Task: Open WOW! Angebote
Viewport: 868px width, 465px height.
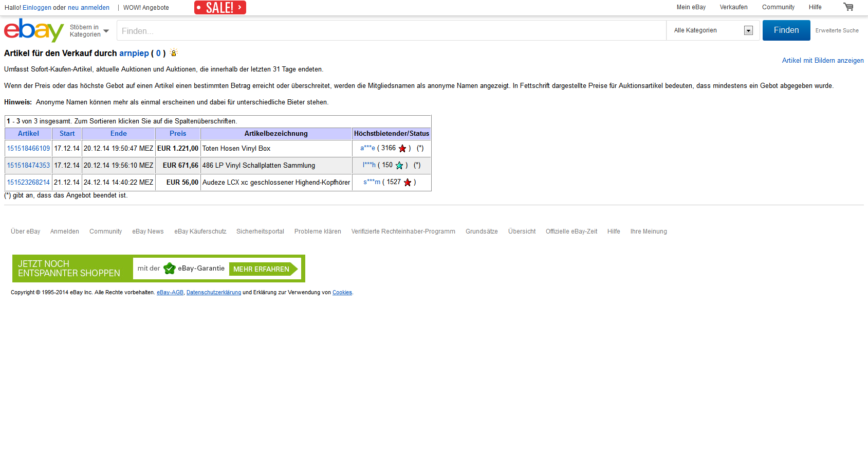Action: pos(146,8)
